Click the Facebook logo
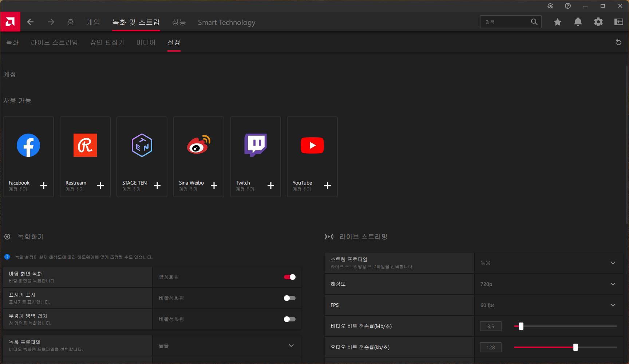 [28, 145]
